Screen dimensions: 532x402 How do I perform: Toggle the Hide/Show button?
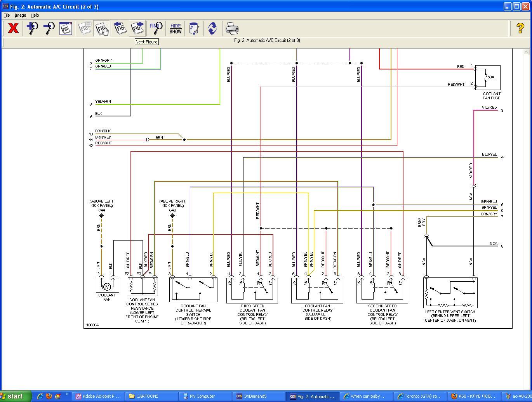[176, 28]
